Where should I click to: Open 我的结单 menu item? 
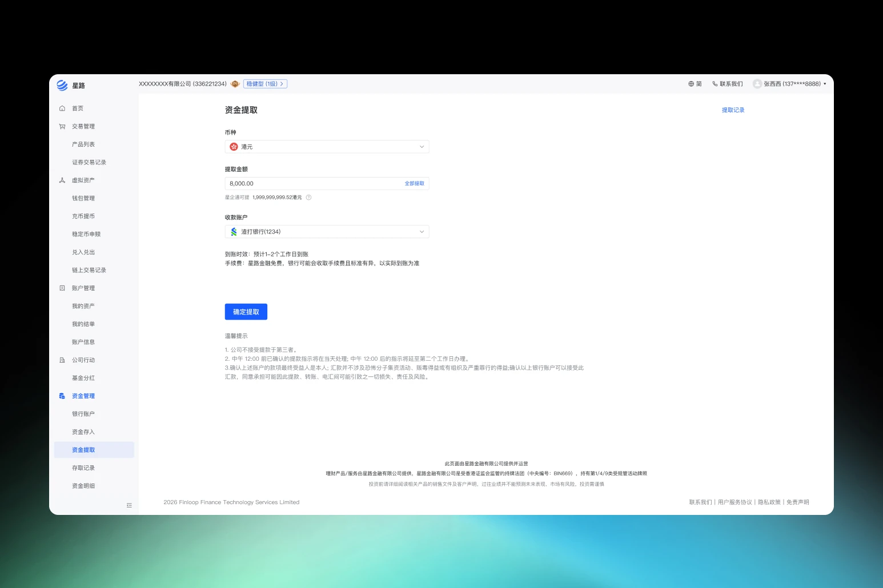pos(83,324)
